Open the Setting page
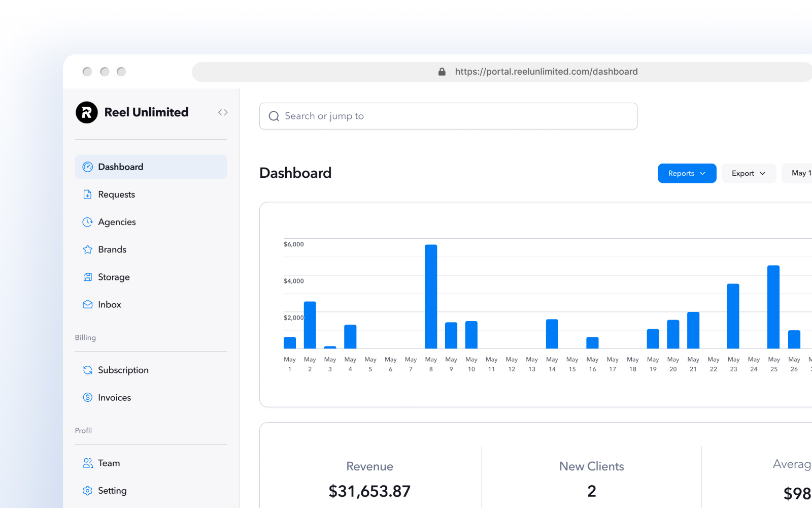The height and width of the screenshot is (508, 812). click(x=151, y=490)
